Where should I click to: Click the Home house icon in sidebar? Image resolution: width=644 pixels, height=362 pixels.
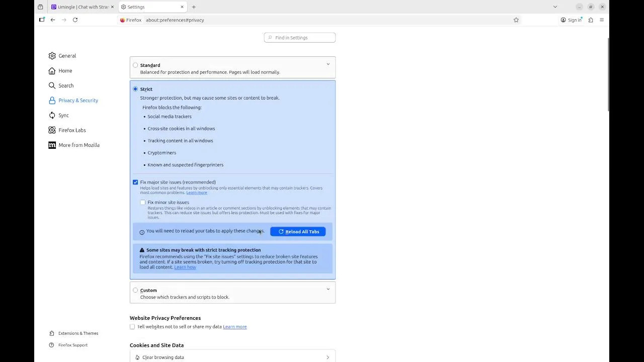pos(52,71)
